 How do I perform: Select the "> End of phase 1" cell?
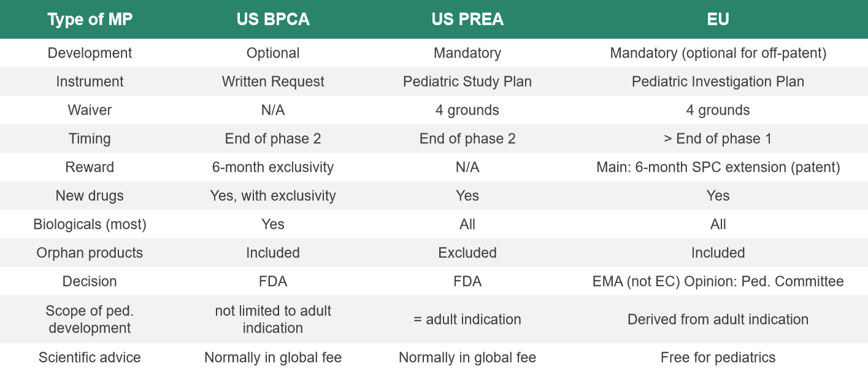pos(718,139)
